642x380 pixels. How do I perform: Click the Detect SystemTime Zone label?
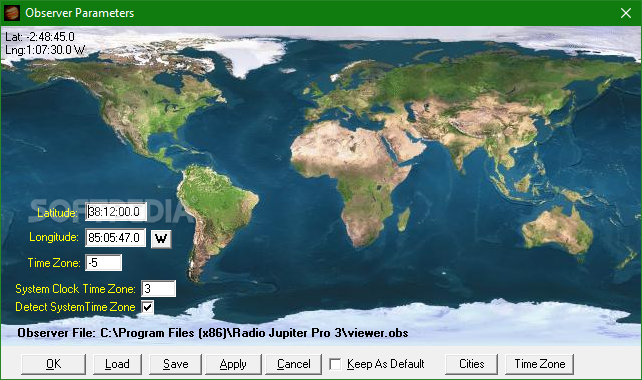pyautogui.click(x=75, y=307)
